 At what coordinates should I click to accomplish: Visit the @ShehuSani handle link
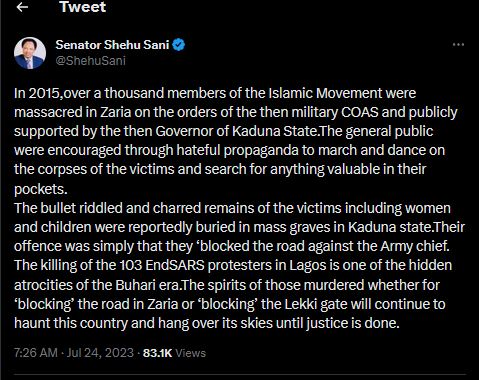tap(90, 61)
